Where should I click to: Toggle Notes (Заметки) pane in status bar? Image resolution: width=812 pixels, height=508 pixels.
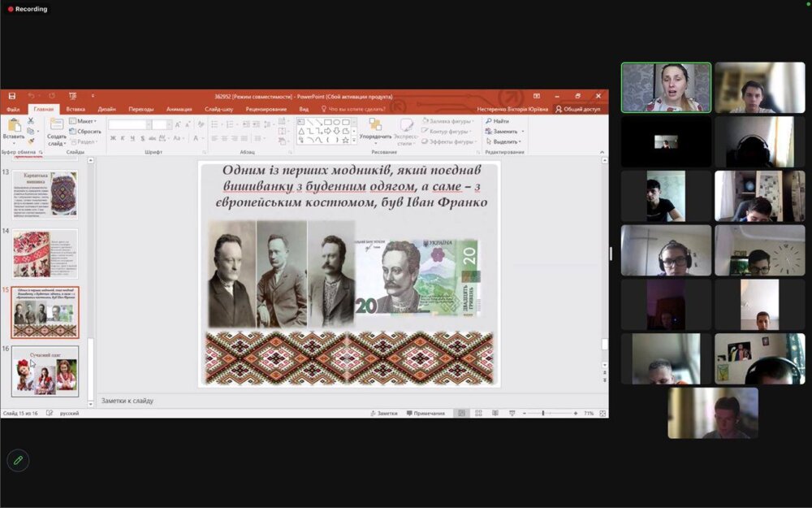point(384,413)
